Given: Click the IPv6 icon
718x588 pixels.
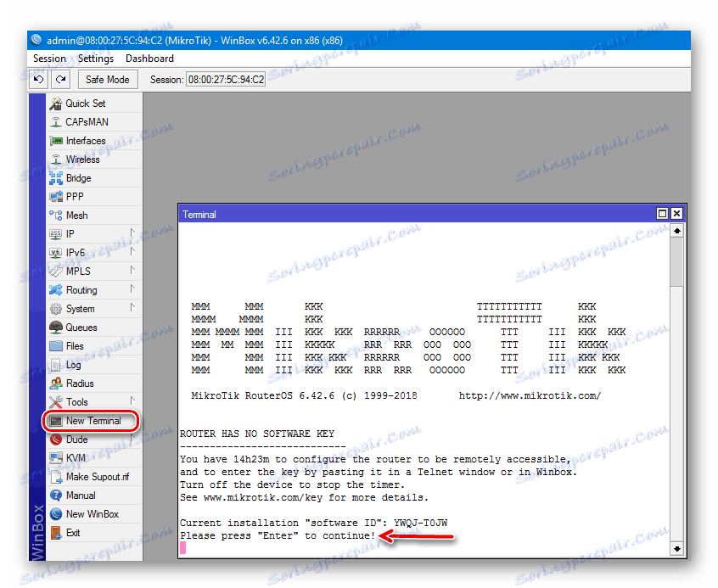Looking at the screenshot, I should pos(56,253).
